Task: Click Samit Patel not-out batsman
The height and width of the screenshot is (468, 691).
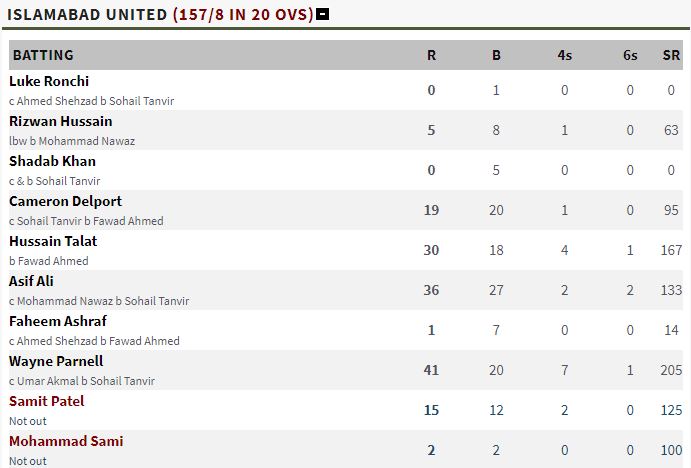Action: [47, 401]
